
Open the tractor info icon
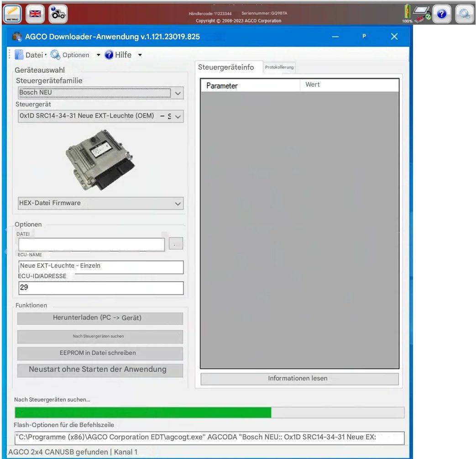[x=58, y=13]
